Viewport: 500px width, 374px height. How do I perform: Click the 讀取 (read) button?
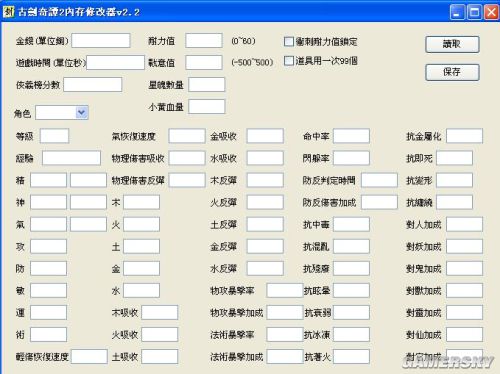point(452,44)
